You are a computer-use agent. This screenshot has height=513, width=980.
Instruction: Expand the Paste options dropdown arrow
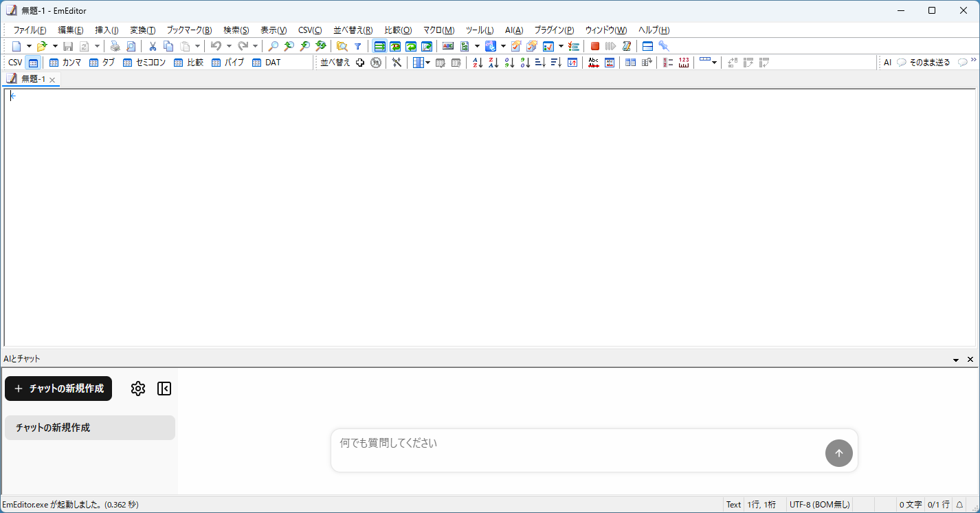pos(197,46)
